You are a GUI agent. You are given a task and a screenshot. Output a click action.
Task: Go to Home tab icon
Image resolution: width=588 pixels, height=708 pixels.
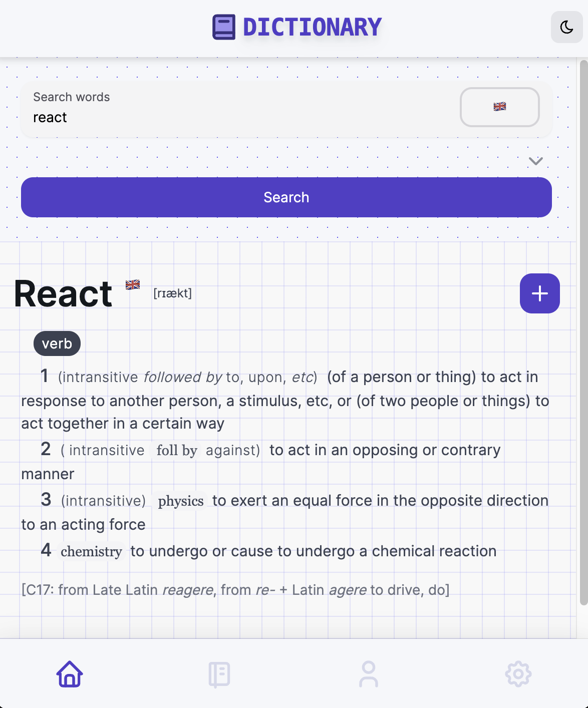tap(70, 674)
